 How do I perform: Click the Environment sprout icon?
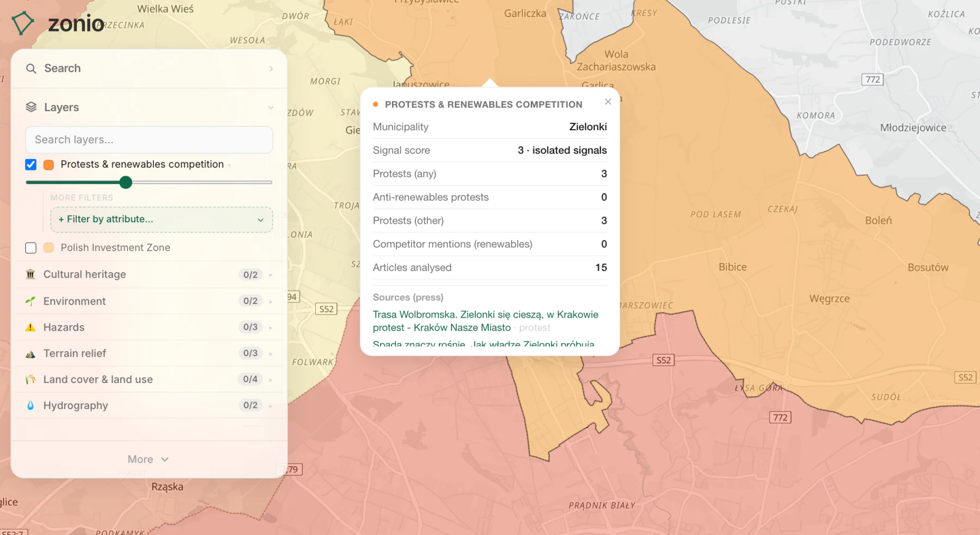30,301
